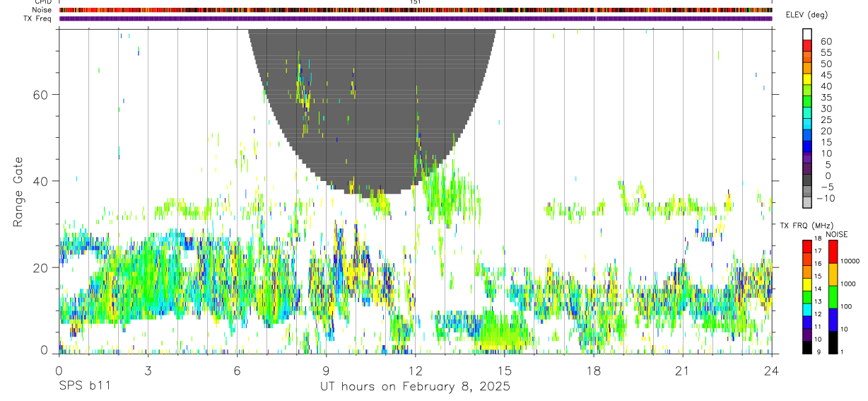Screen dimensions: 868x401
Task: Click the ELEV scale value 25
Action: [826, 120]
